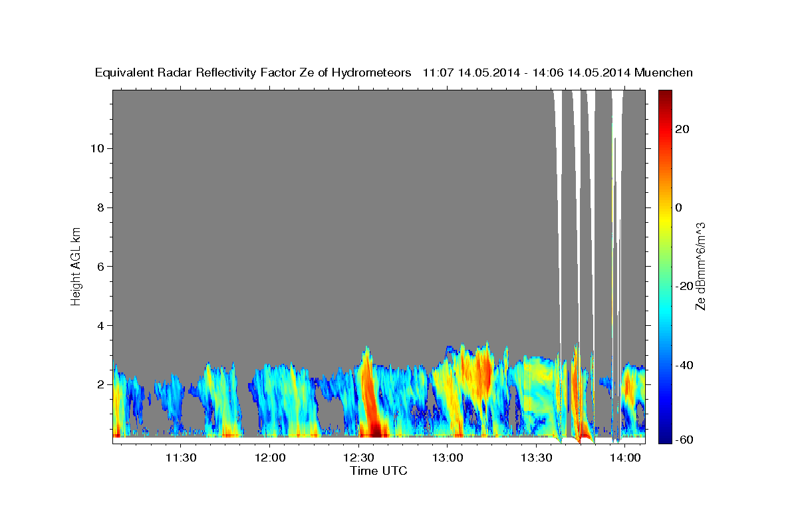Click the dark red top of the colorbar
798x532 pixels.
[665, 96]
